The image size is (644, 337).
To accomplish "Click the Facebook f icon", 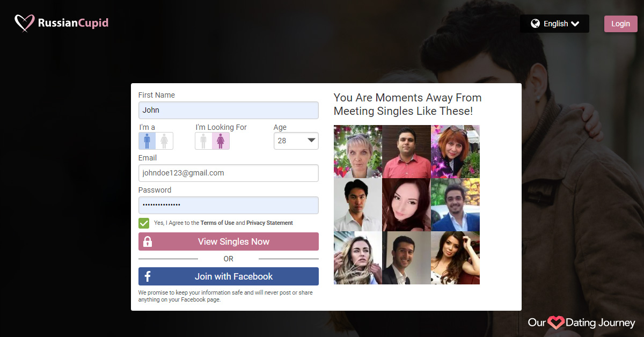I will point(148,276).
